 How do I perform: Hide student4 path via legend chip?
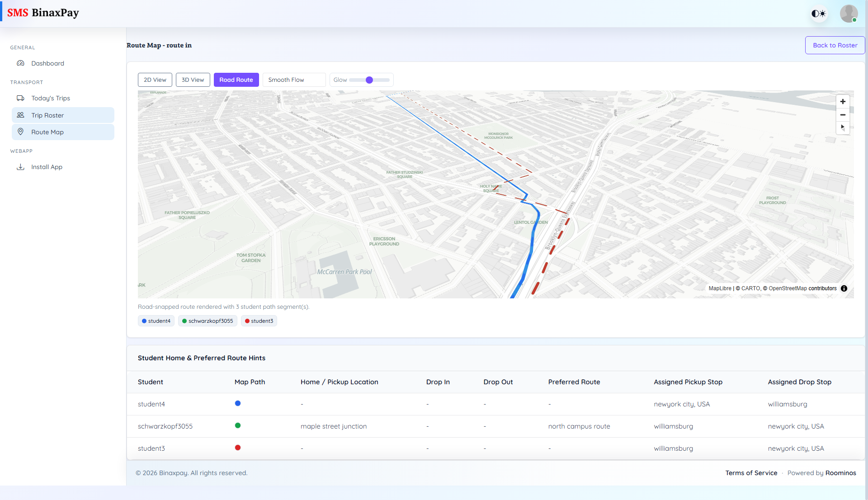[156, 321]
